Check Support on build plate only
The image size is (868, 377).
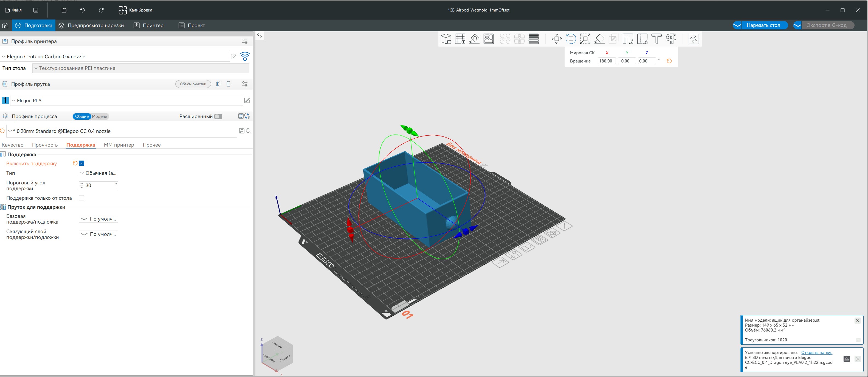pos(81,198)
